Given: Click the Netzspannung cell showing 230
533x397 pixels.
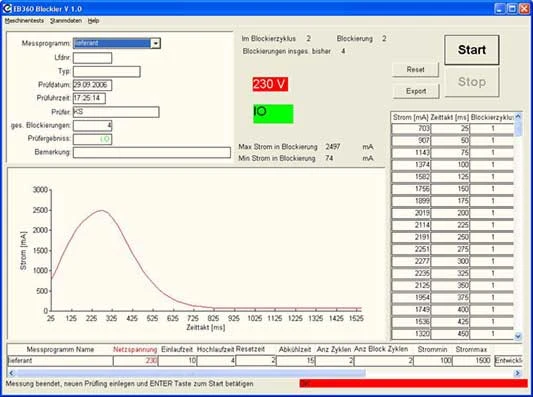Looking at the screenshot, I should [x=135, y=361].
